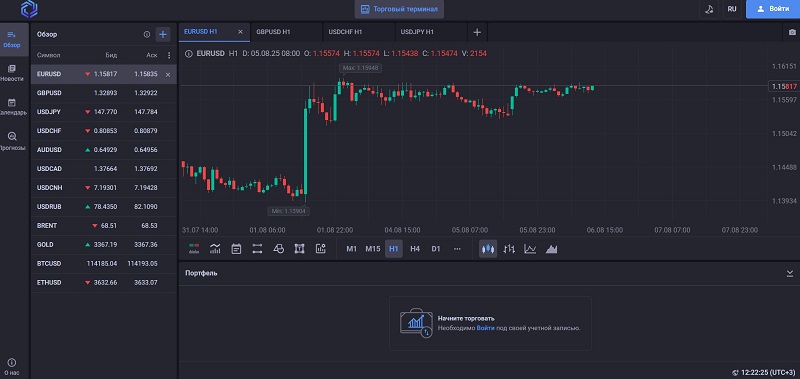Select the USDCHF watchlist row

click(104, 131)
